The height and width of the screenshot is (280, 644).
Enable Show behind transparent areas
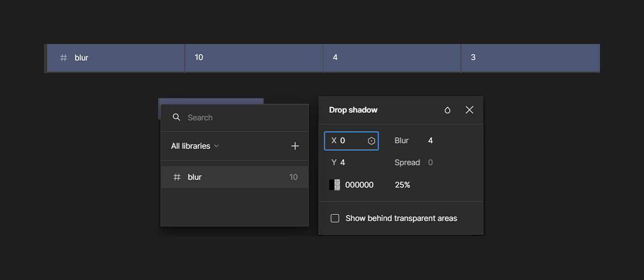(x=335, y=218)
